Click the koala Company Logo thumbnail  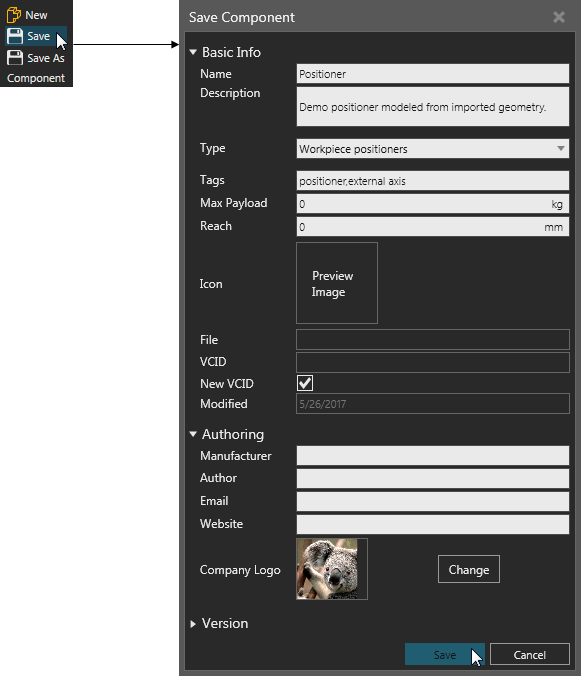tap(332, 569)
